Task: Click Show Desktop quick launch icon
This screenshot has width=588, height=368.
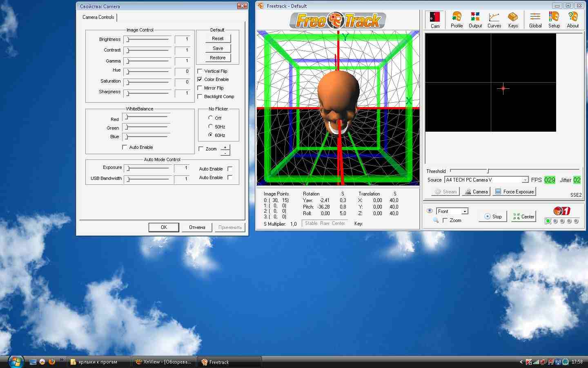Action: click(x=33, y=362)
